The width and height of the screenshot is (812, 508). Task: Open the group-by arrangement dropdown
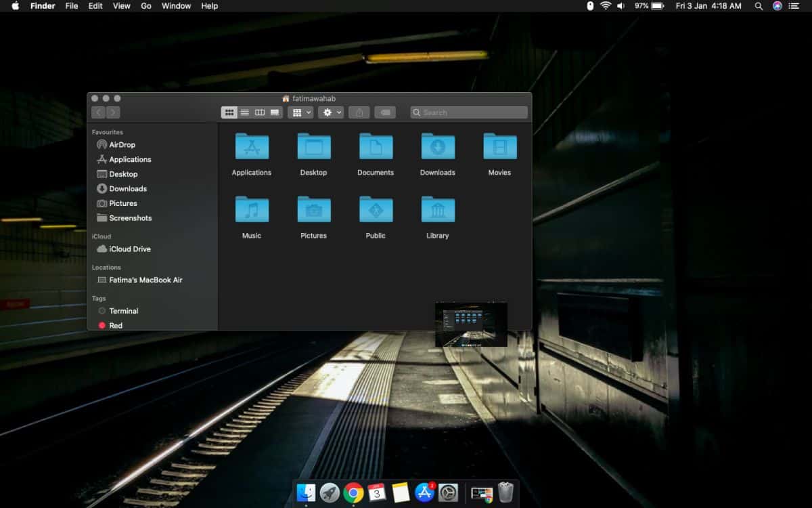pyautogui.click(x=300, y=112)
